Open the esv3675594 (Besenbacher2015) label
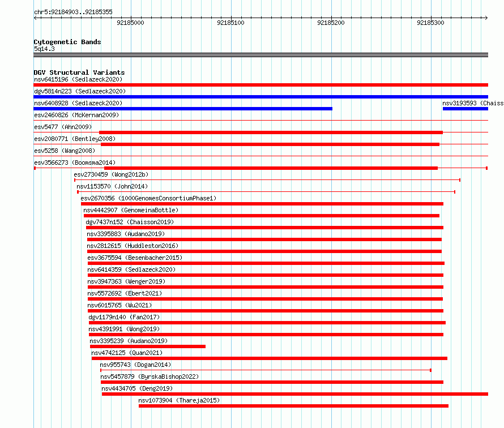This screenshot has width=504, height=428. click(135, 258)
